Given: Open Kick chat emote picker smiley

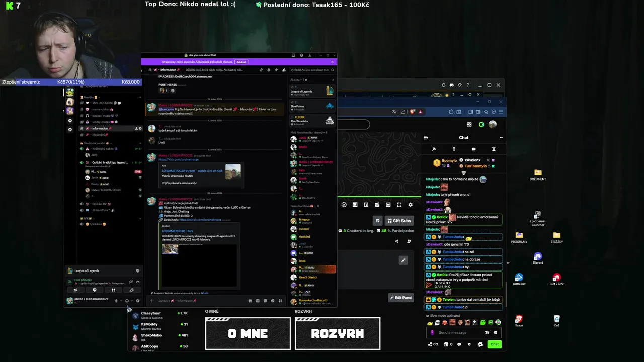Looking at the screenshot, I should [x=496, y=332].
